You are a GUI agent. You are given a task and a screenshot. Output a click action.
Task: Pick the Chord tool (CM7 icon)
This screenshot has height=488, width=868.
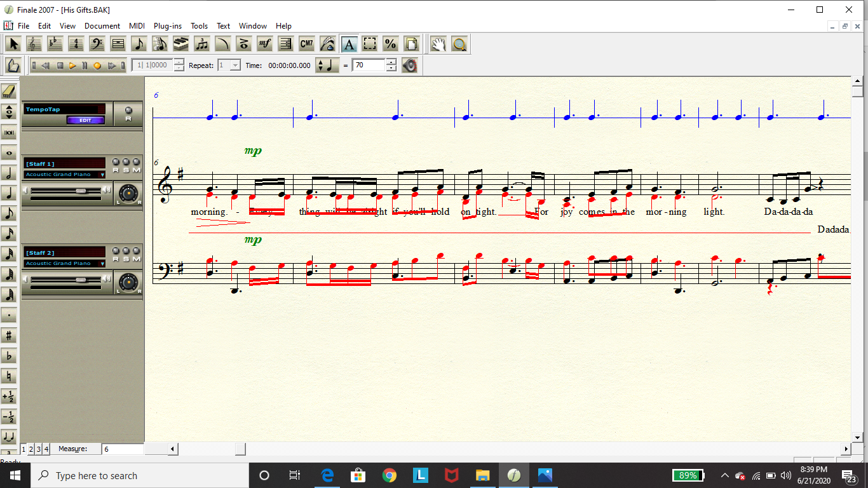pos(306,44)
